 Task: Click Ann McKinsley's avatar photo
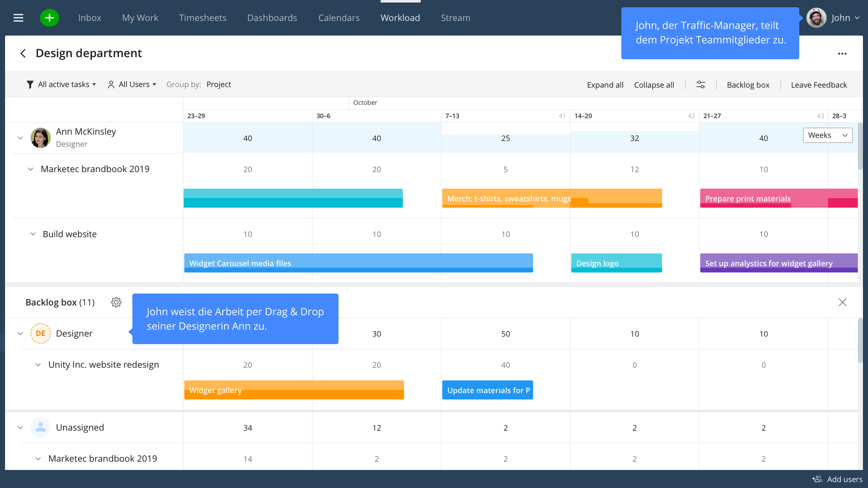click(41, 138)
